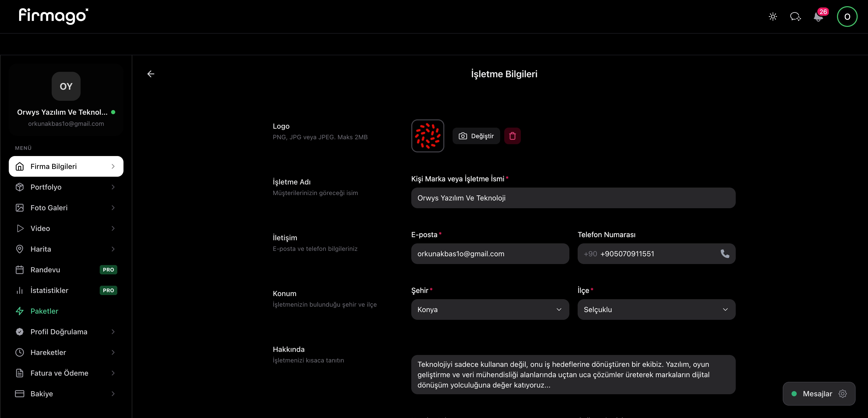Go back using the left arrow
Viewport: 868px width, 418px height.
[x=151, y=74]
